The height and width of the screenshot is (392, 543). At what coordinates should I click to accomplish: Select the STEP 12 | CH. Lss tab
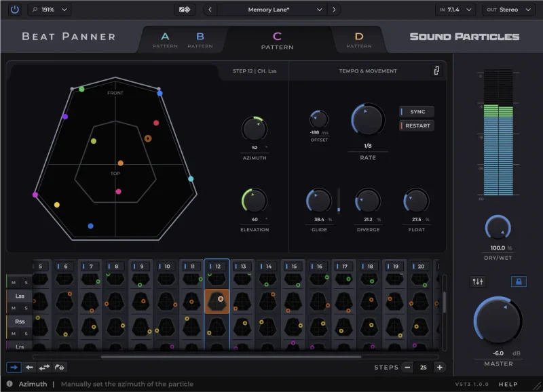254,71
